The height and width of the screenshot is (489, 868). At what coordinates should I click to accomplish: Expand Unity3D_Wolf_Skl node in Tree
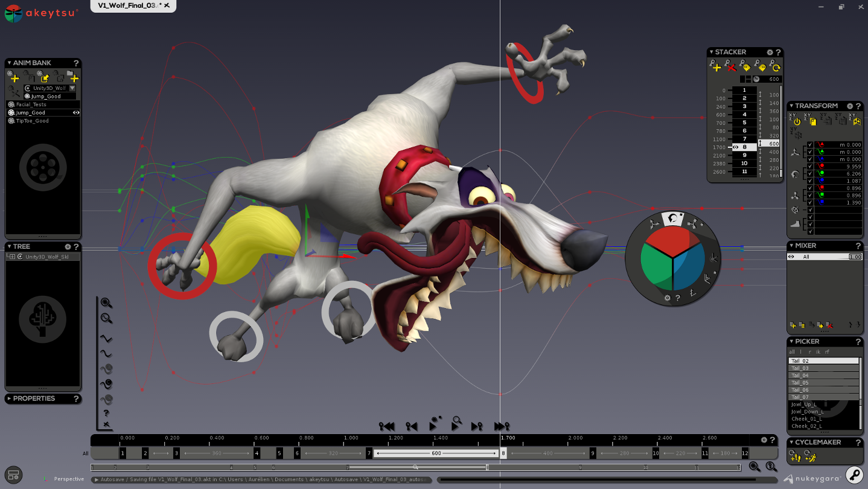12,257
